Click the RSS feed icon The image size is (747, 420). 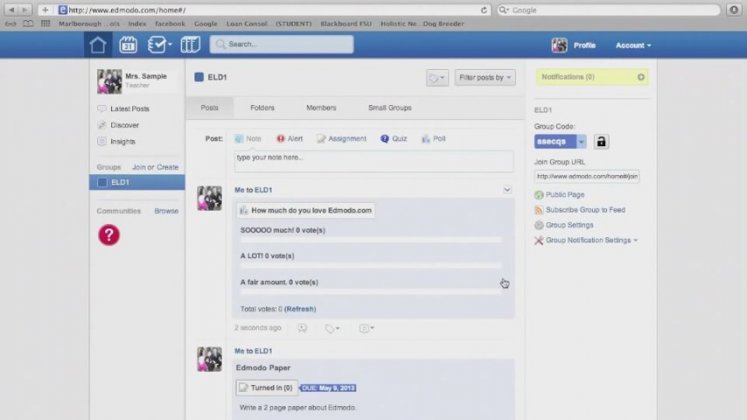tap(539, 210)
